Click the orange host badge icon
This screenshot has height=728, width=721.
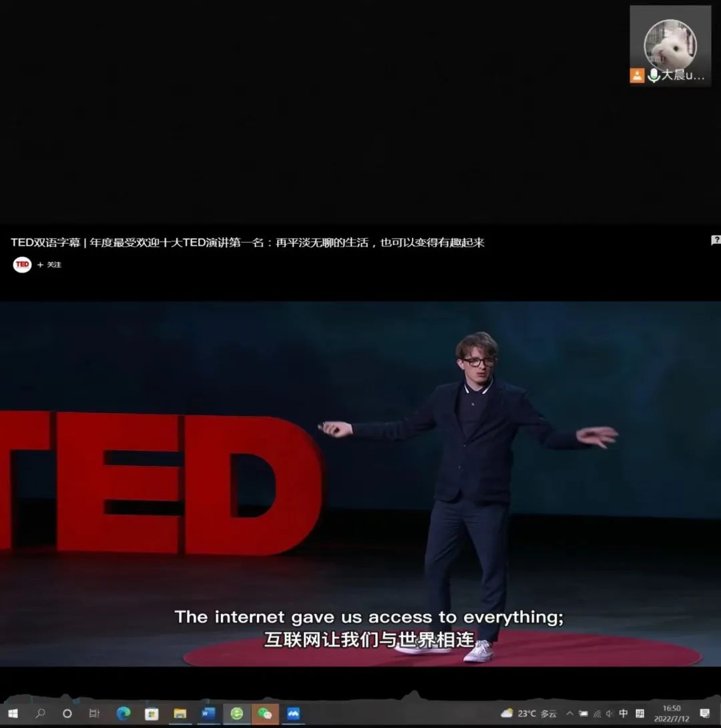tap(637, 75)
